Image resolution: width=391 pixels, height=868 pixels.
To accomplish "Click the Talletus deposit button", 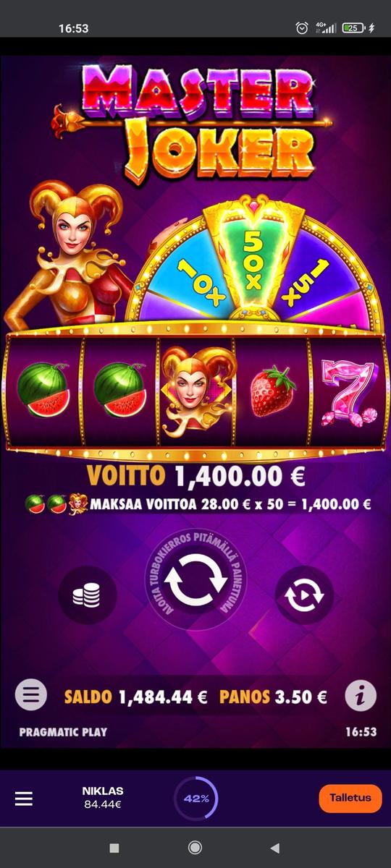I will 350,799.
